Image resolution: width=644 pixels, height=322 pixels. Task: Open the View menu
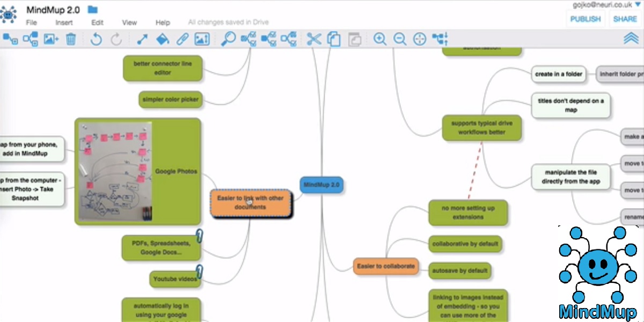pos(129,23)
